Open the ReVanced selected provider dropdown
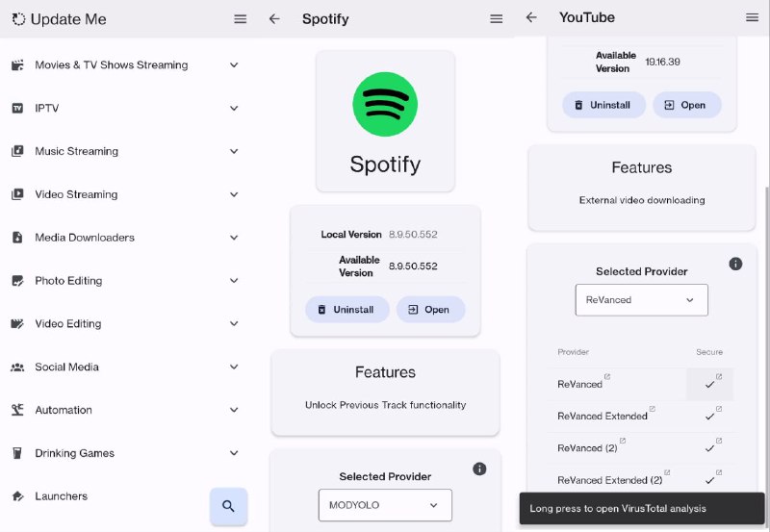The height and width of the screenshot is (532, 770). coord(641,300)
